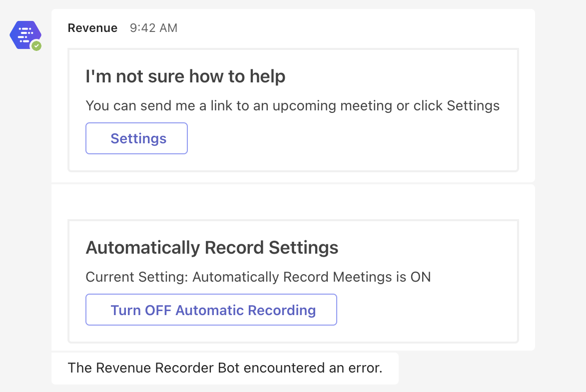The width and height of the screenshot is (586, 392).
Task: Click the ON status word in Current Setting
Action: click(420, 277)
